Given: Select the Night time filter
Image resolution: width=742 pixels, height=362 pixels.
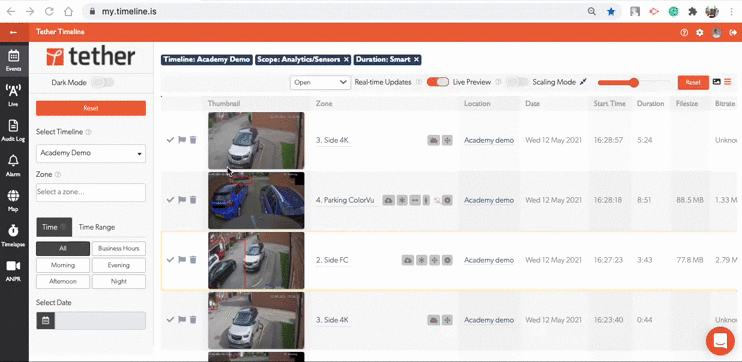Looking at the screenshot, I should click(119, 281).
